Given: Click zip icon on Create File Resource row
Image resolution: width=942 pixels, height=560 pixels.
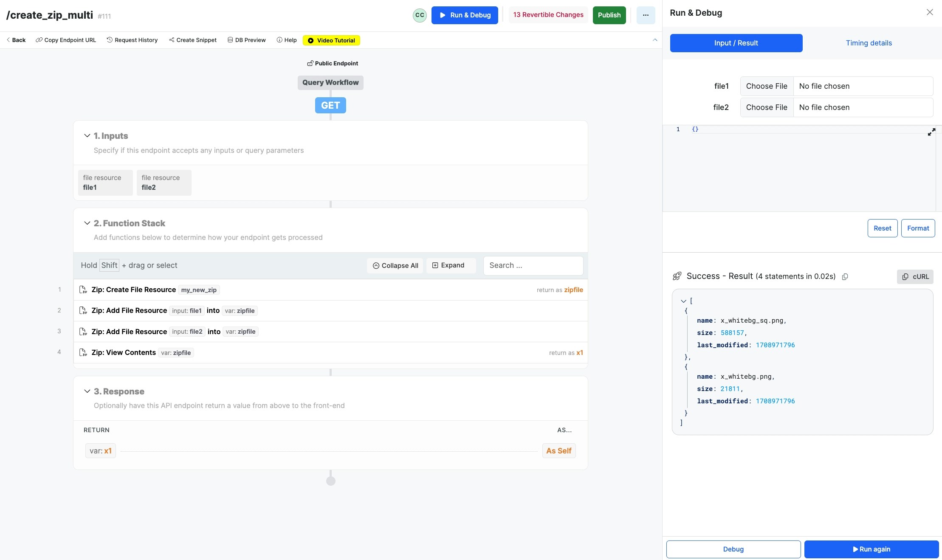Looking at the screenshot, I should pos(83,290).
